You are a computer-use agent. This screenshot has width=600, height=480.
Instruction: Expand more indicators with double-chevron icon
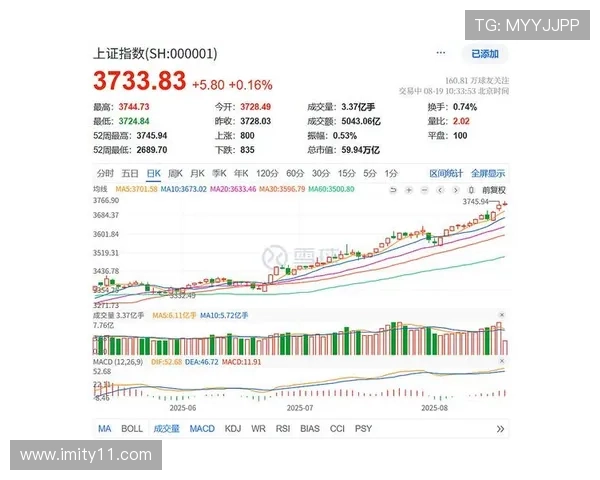coord(500,429)
